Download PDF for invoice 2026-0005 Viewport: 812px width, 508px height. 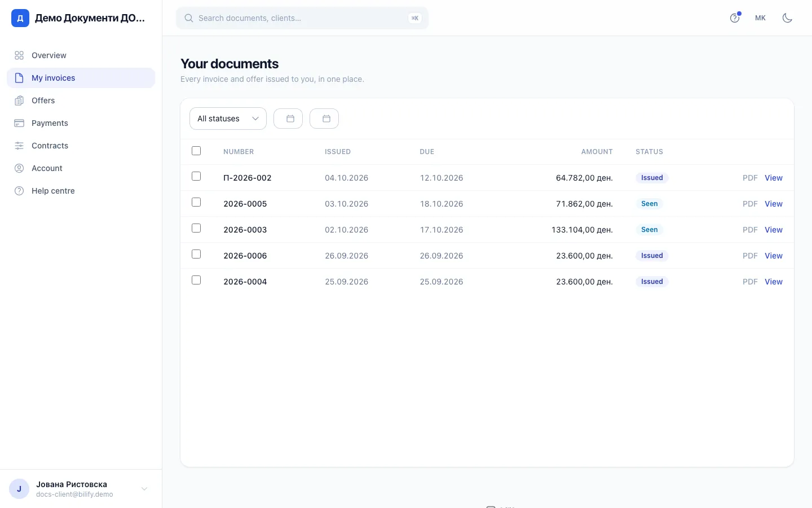pyautogui.click(x=750, y=204)
